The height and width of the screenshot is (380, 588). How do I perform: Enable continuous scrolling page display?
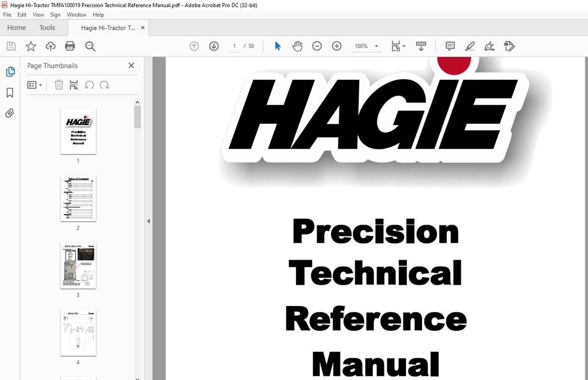[x=421, y=46]
